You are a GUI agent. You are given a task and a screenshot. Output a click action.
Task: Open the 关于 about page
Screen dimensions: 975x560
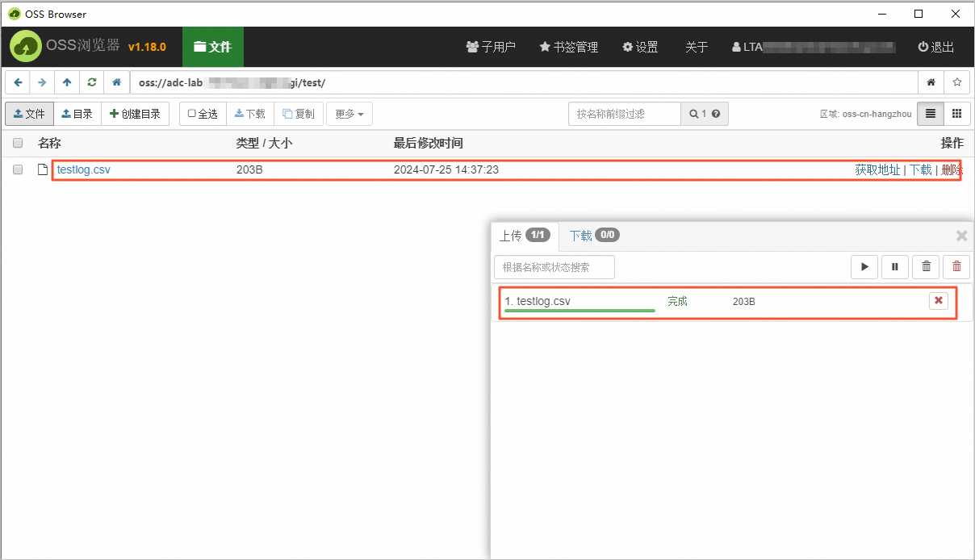point(697,47)
